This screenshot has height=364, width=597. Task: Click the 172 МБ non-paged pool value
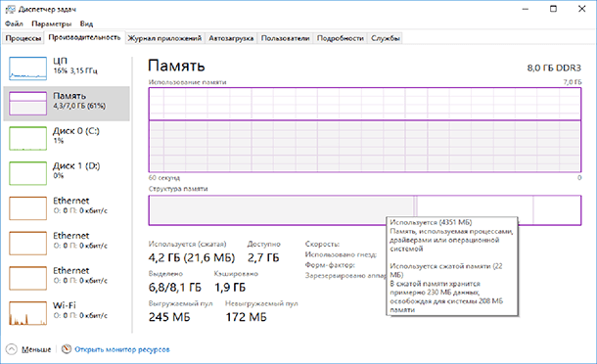coord(246,317)
